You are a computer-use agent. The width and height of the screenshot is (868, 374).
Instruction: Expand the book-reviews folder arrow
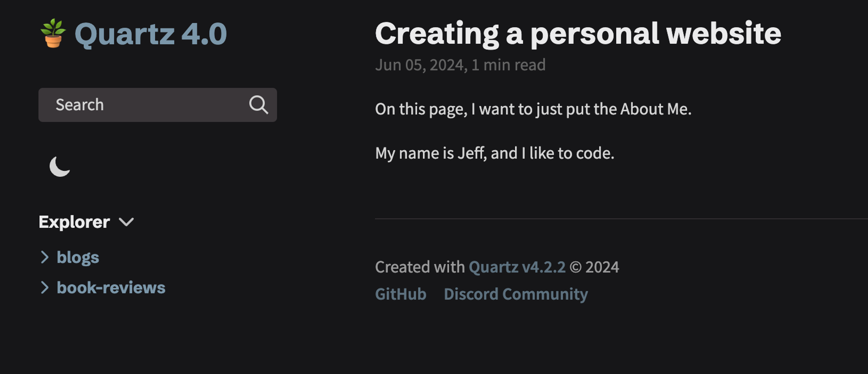point(45,288)
